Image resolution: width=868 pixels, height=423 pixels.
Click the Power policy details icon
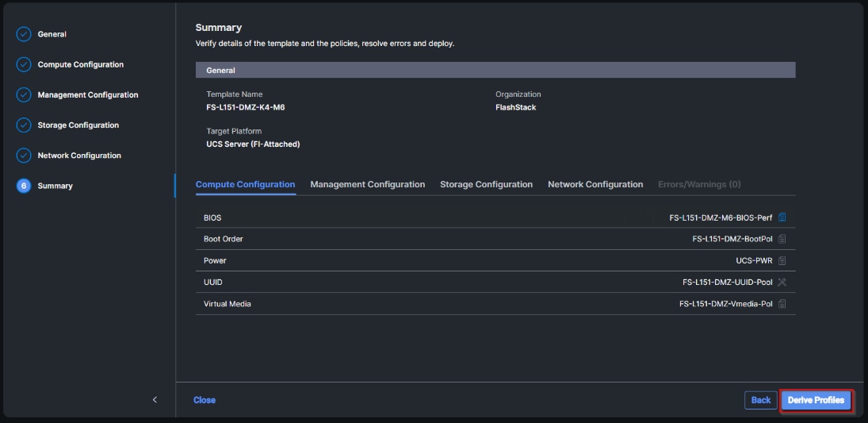(x=782, y=260)
